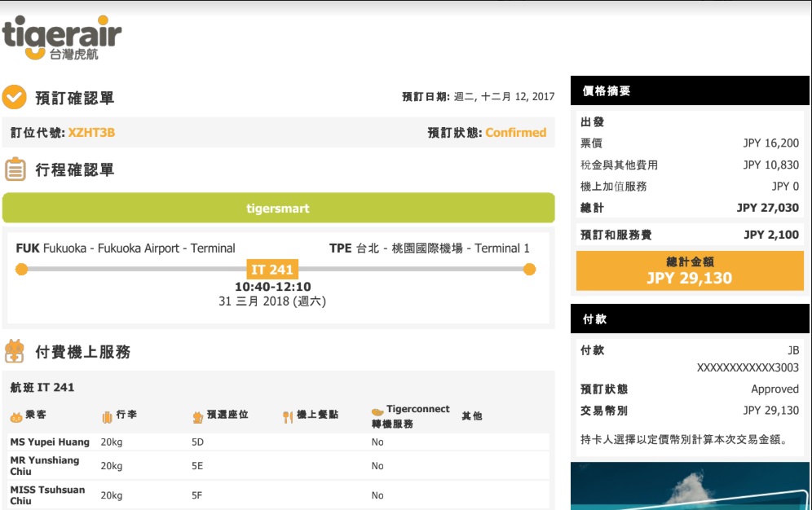Click the orange JPY 29,130 total box

point(690,270)
